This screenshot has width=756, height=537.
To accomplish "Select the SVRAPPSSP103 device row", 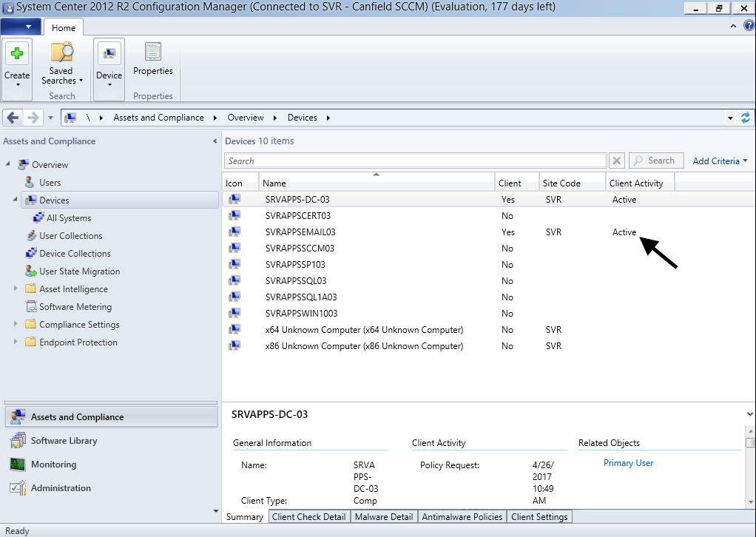I will 489,265.
